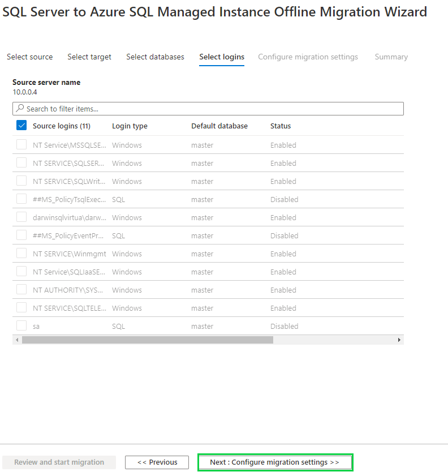Click the Login type column header

130,126
